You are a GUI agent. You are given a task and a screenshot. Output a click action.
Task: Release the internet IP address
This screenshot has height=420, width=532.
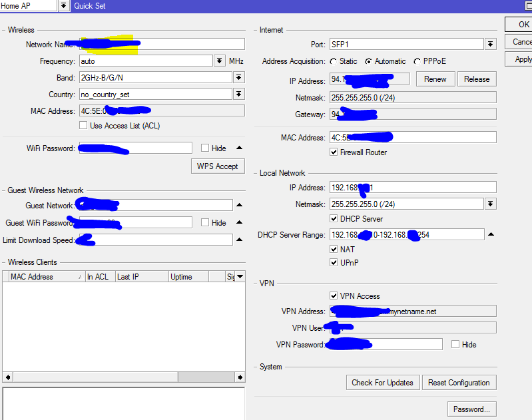(x=477, y=79)
